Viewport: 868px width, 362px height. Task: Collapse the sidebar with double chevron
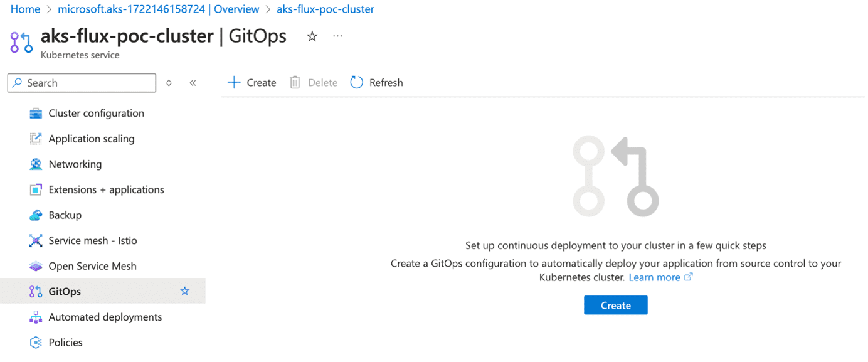click(193, 83)
